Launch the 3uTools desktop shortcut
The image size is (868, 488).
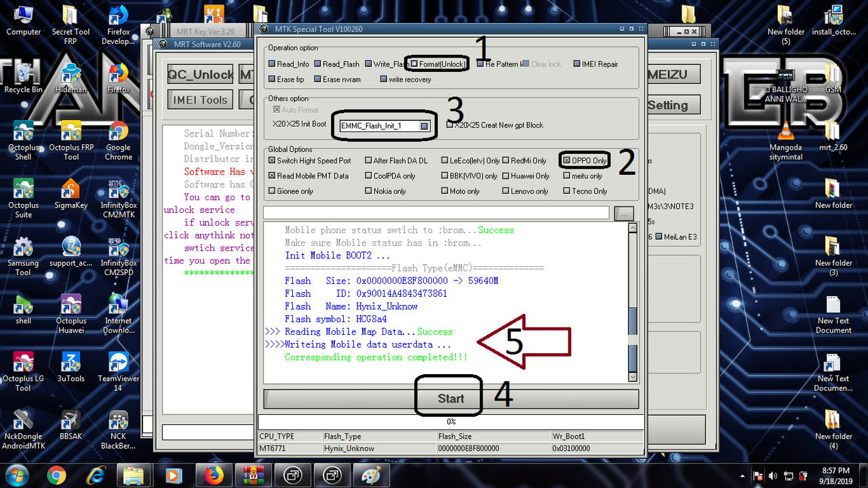[71, 367]
